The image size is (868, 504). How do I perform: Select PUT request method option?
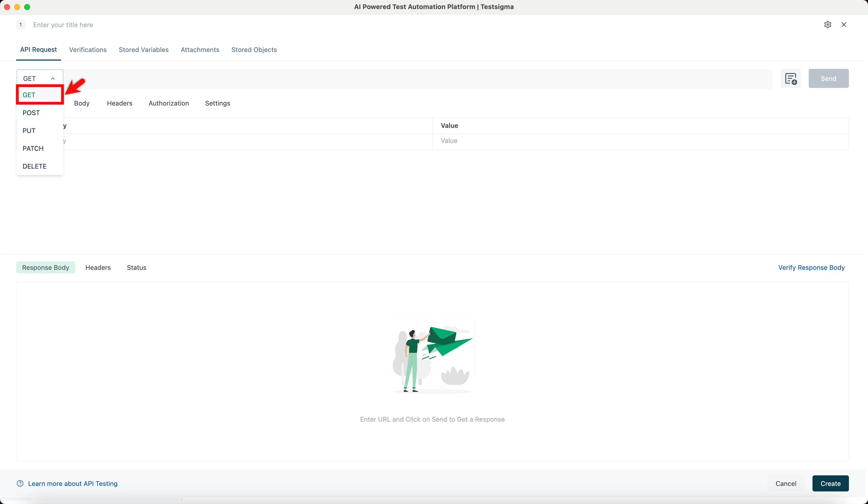29,131
